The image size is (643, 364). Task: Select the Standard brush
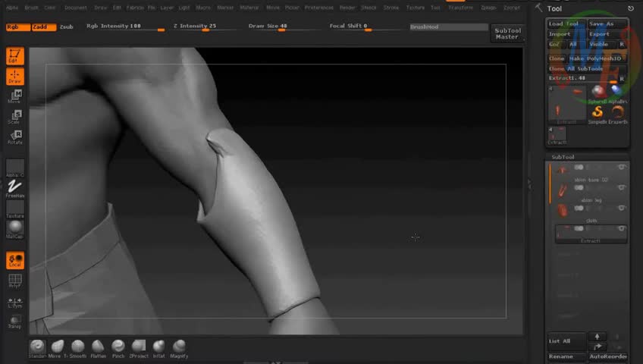pos(37,350)
